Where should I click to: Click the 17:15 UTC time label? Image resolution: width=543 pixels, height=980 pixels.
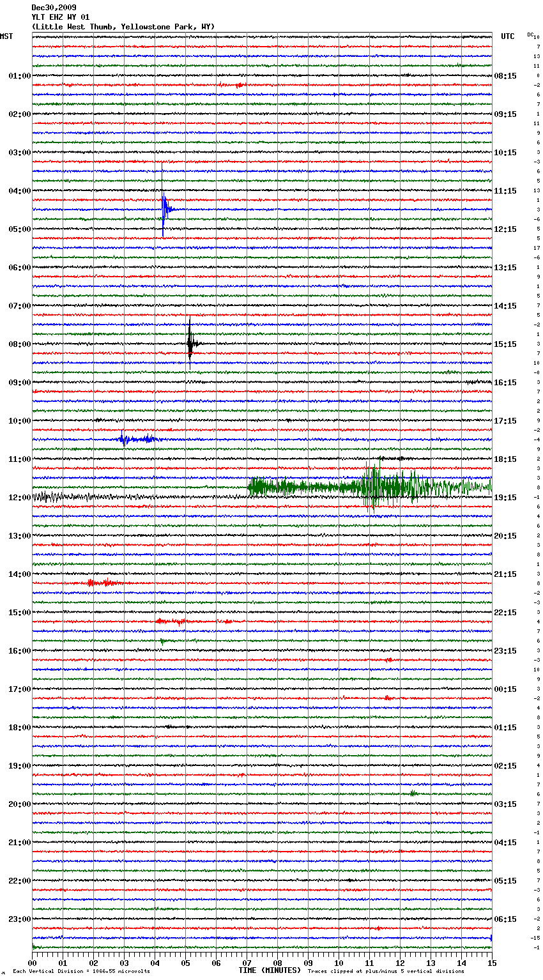[x=505, y=421]
